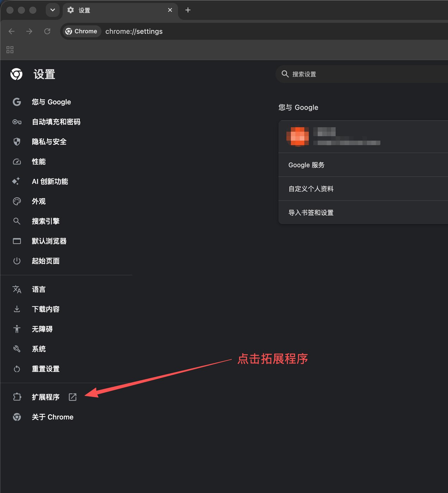Open 您与 Google in sidebar
The image size is (448, 493).
pos(51,102)
